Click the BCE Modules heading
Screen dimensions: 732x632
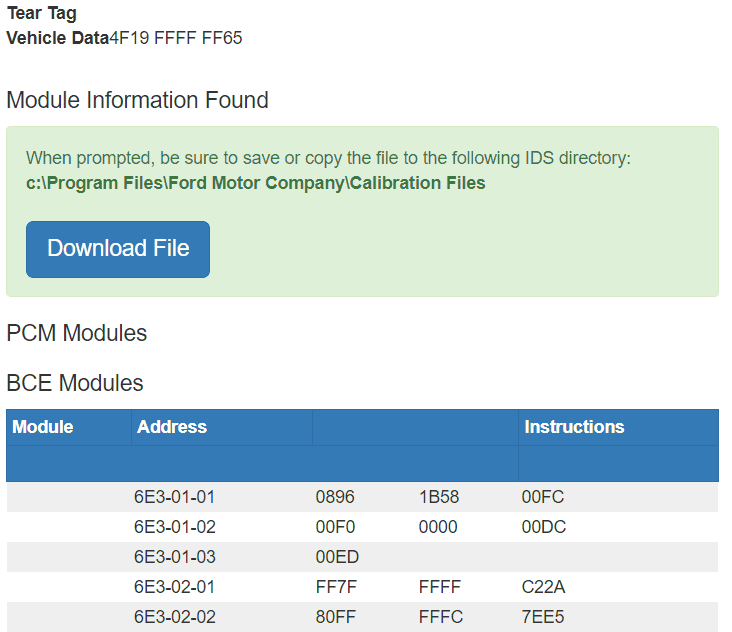(75, 383)
